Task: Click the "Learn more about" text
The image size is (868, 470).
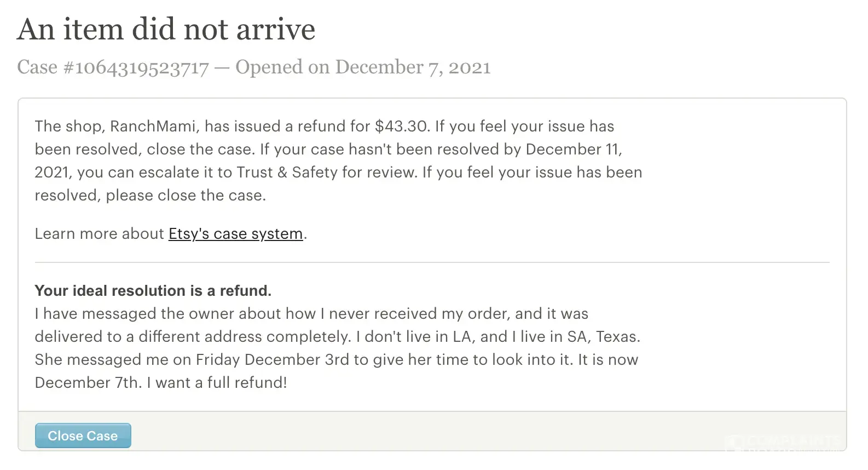Action: coord(99,234)
